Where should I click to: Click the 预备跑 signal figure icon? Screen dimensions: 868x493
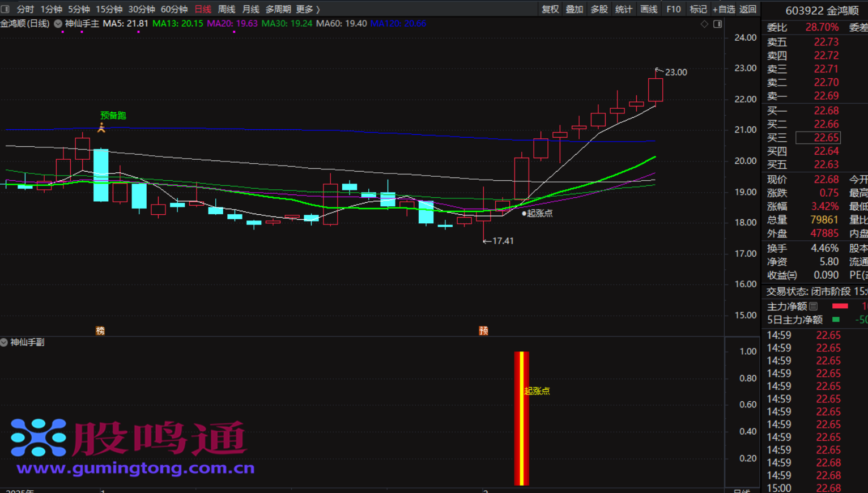pos(101,128)
